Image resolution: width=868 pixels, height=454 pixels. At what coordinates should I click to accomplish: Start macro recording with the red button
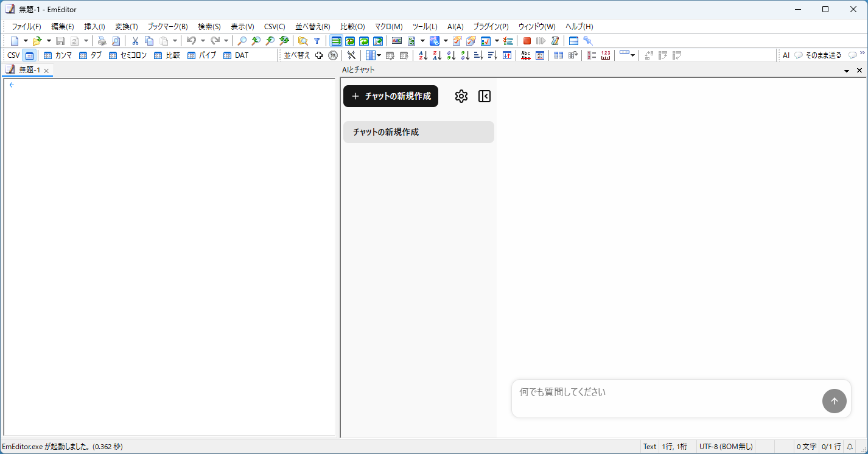coord(527,41)
